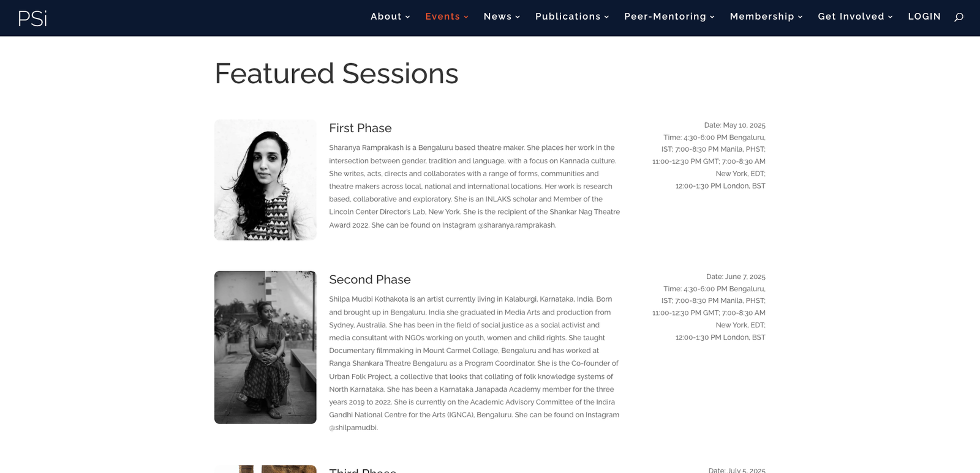Open the search magnifier icon
This screenshot has width=980, height=473.
coord(959,17)
